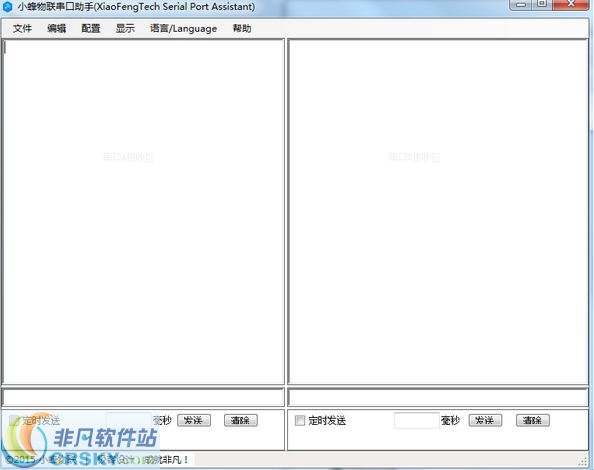Click the window resize grip in status bar
The width and height of the screenshot is (594, 470).
583,461
